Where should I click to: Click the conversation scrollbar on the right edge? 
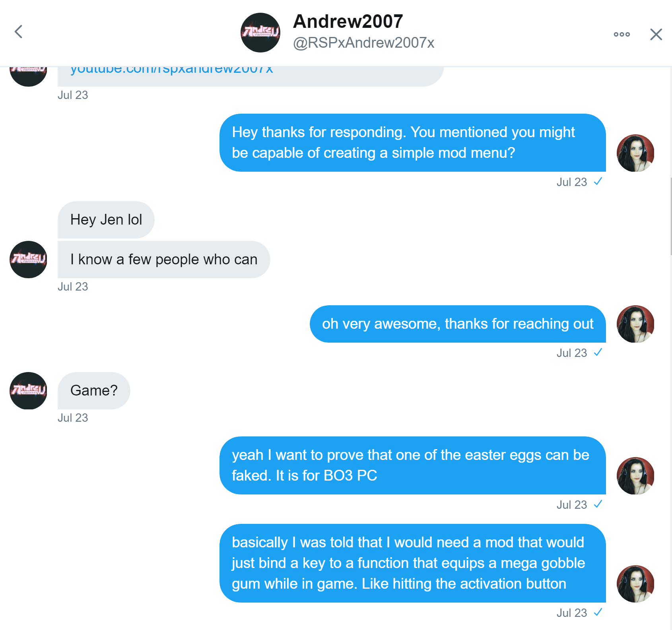pyautogui.click(x=671, y=217)
